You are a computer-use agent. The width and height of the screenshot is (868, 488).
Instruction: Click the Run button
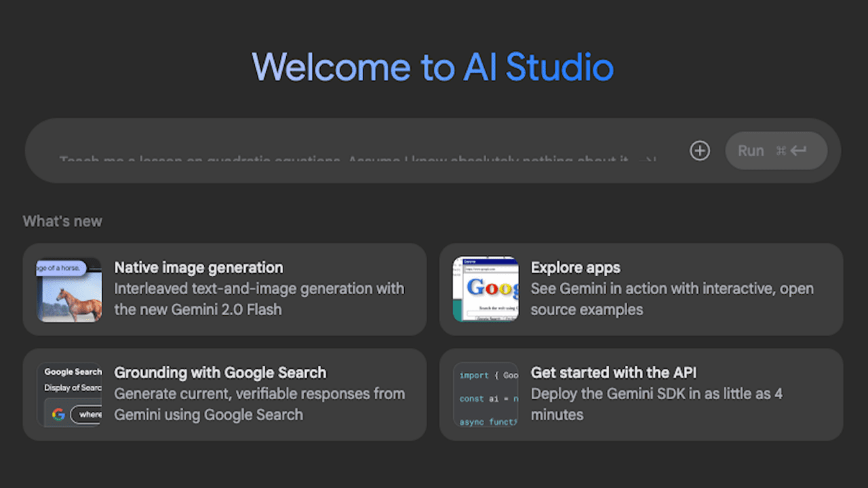pyautogui.click(x=776, y=150)
